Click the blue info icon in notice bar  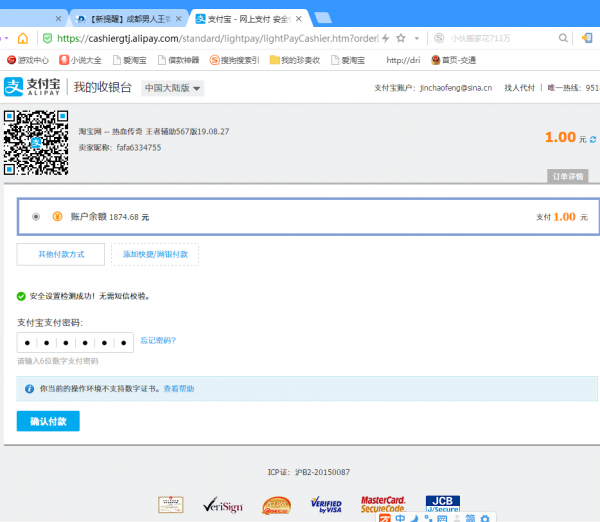coord(29,389)
